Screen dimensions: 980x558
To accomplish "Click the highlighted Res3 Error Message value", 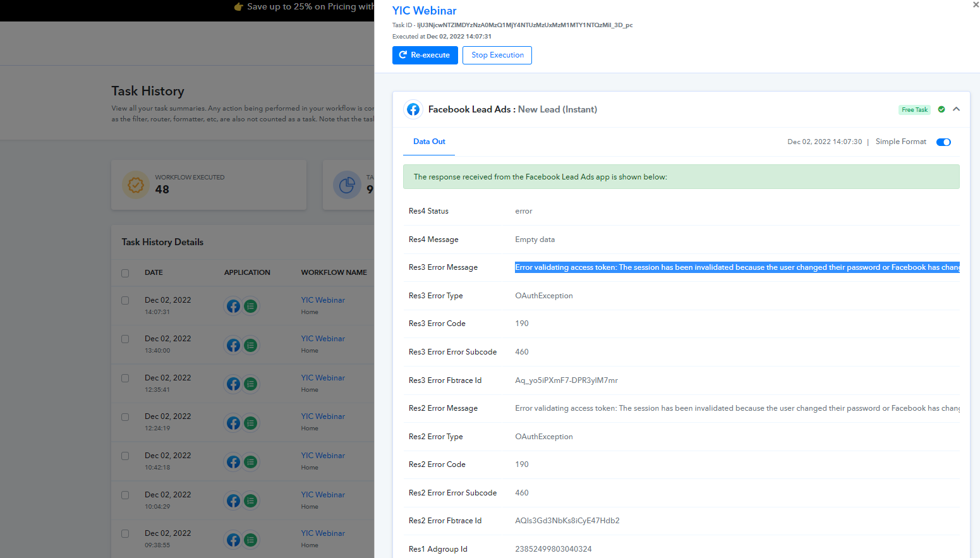I will (737, 267).
